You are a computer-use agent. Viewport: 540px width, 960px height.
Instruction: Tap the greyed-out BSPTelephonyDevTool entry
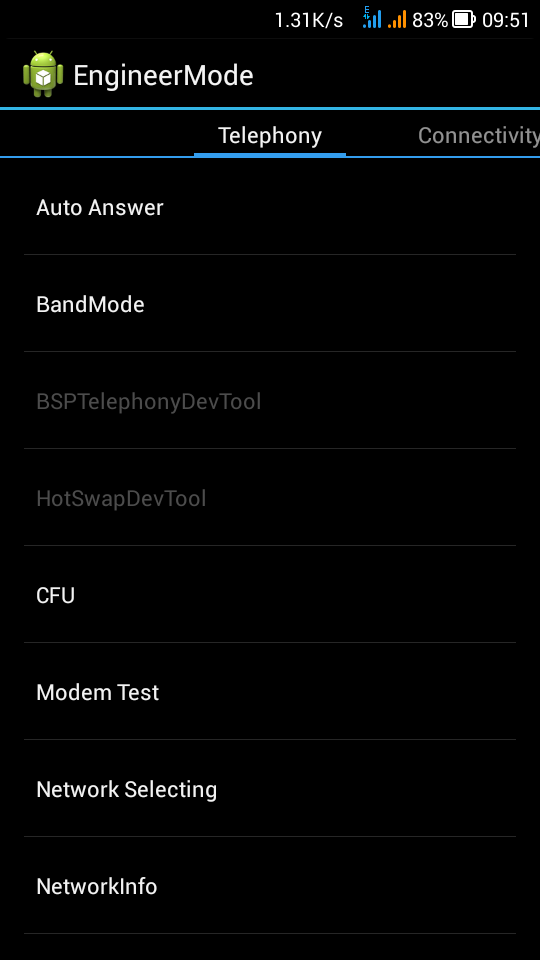pos(270,401)
